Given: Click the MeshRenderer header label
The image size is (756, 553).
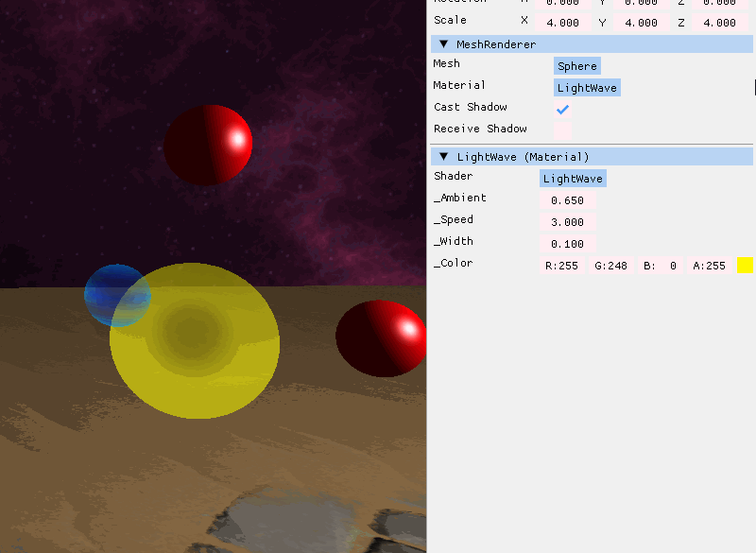Looking at the screenshot, I should click(496, 44).
